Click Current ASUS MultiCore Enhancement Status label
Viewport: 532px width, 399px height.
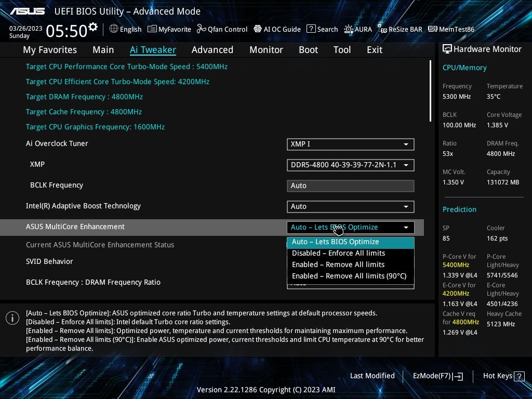tap(100, 245)
